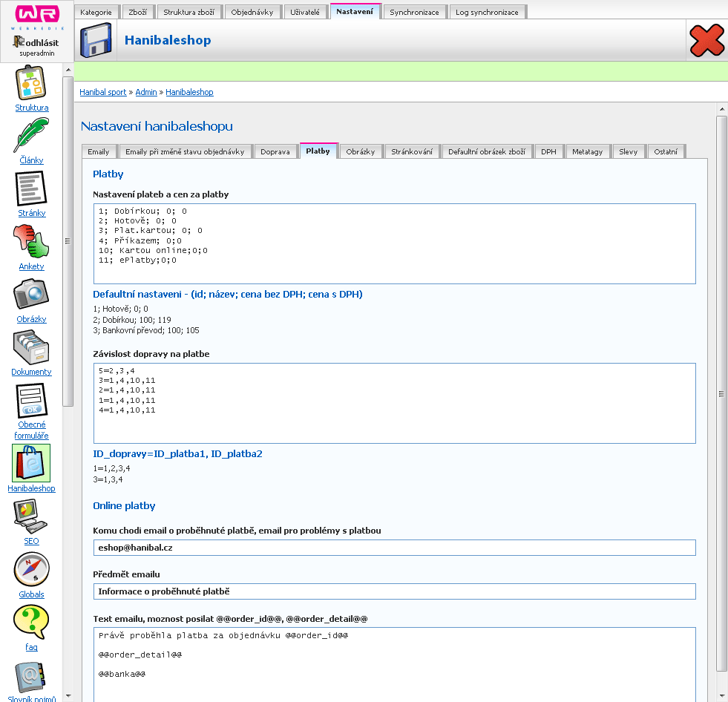Open the SEO computer icon
This screenshot has height=702, width=728.
(x=31, y=516)
